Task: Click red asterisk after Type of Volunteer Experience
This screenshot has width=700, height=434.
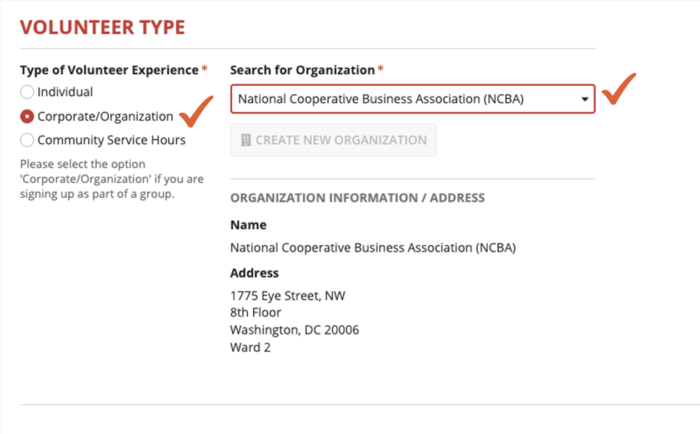Action: pyautogui.click(x=205, y=70)
